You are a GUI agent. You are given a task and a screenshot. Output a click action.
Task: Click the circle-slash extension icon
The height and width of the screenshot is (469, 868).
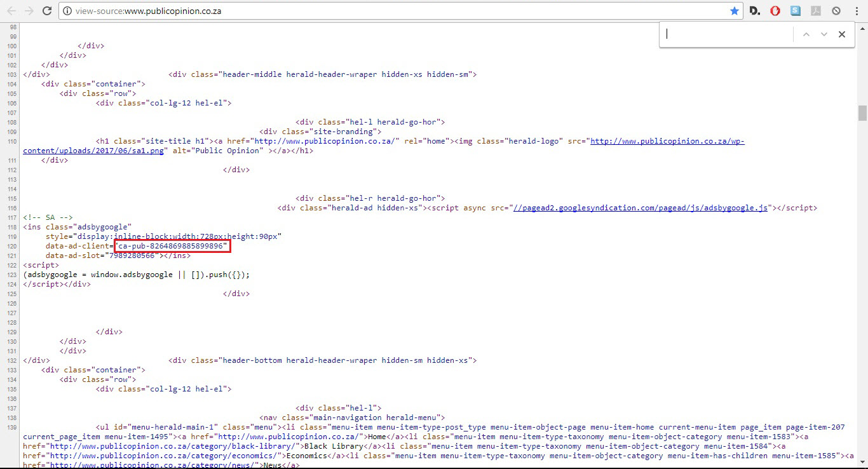[x=836, y=11]
